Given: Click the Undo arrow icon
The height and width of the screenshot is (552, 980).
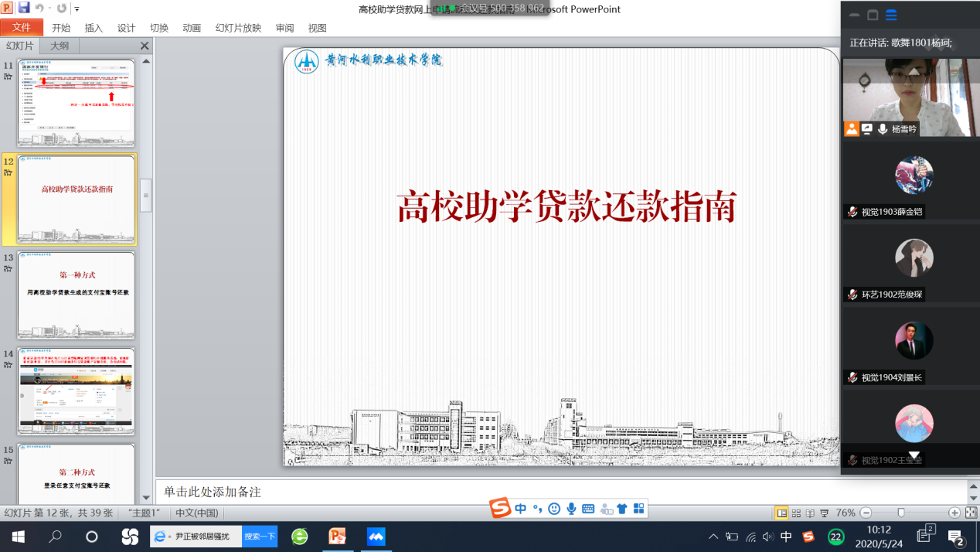Looking at the screenshot, I should 39,9.
